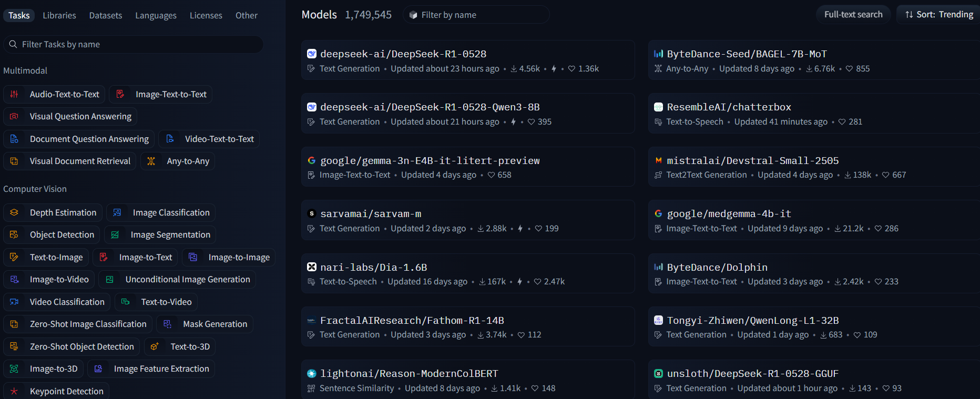Viewport: 980px width, 399px height.
Task: Open the ByteDance/Dolphin model page
Action: 814,273
